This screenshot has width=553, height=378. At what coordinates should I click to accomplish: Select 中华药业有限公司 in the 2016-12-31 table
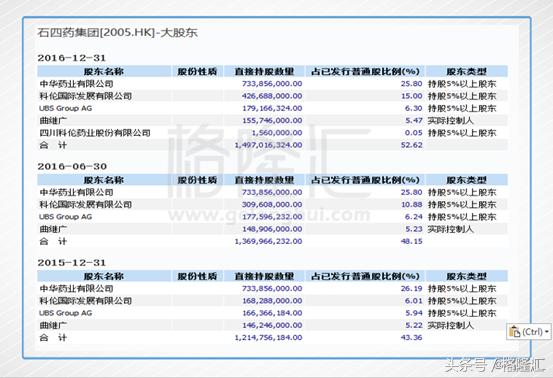point(77,84)
